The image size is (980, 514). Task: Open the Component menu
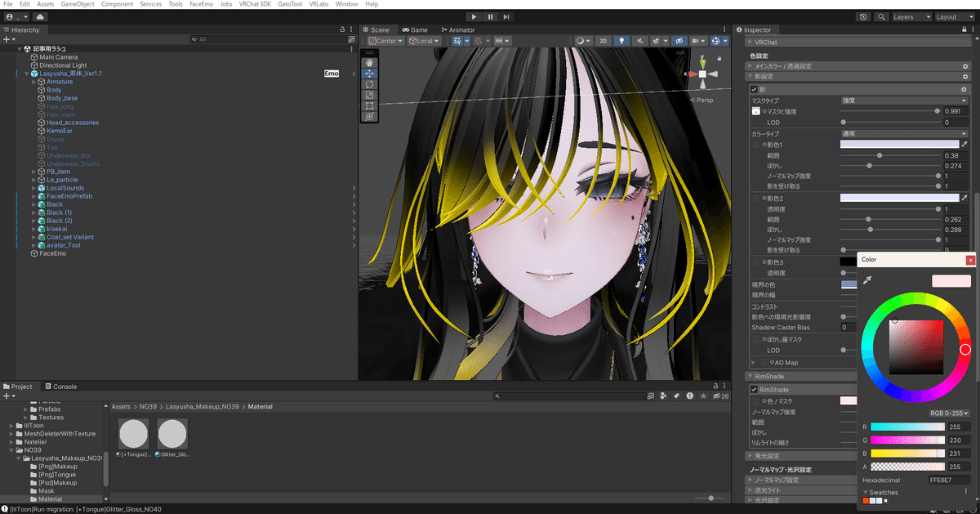coord(118,4)
